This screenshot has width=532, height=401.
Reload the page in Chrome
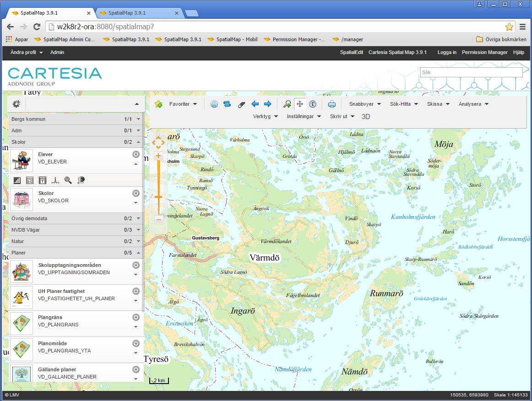(x=37, y=27)
